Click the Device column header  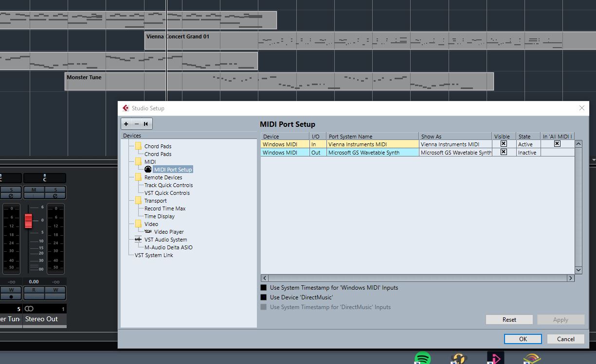click(x=285, y=137)
